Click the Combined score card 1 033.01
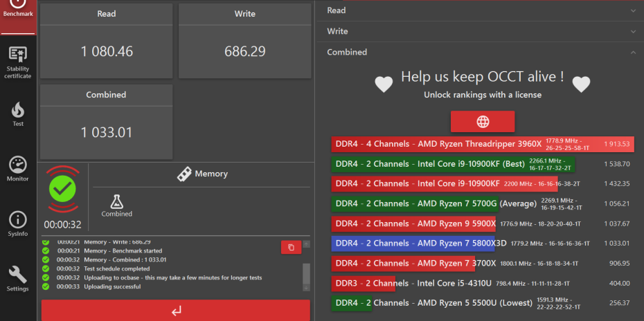 click(107, 122)
